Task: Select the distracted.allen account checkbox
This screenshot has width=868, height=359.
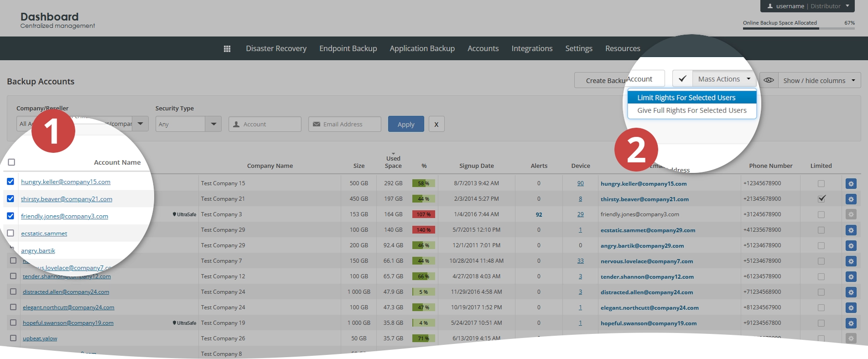Action: (x=13, y=291)
